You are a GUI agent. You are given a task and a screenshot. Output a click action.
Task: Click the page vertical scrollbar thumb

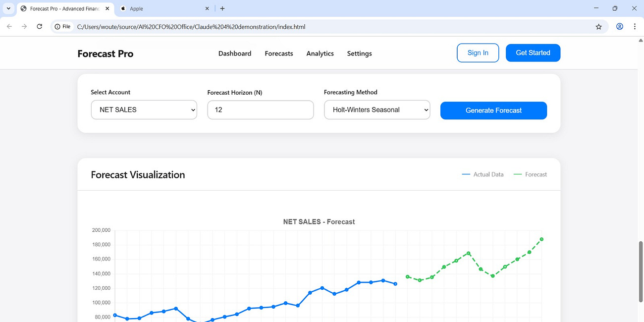(640, 271)
